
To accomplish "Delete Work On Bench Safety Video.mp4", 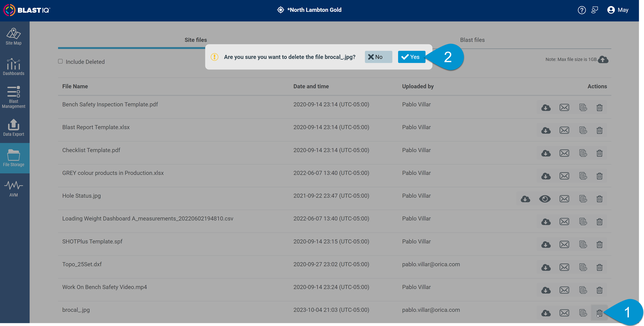I will pyautogui.click(x=599, y=290).
